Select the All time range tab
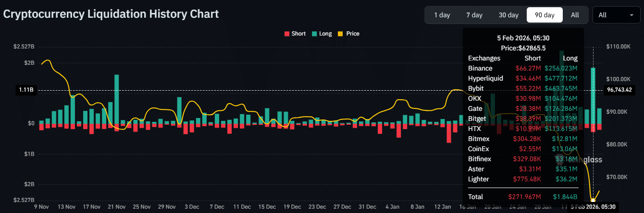Viewport: 644px width, 213px height. pyautogui.click(x=575, y=15)
